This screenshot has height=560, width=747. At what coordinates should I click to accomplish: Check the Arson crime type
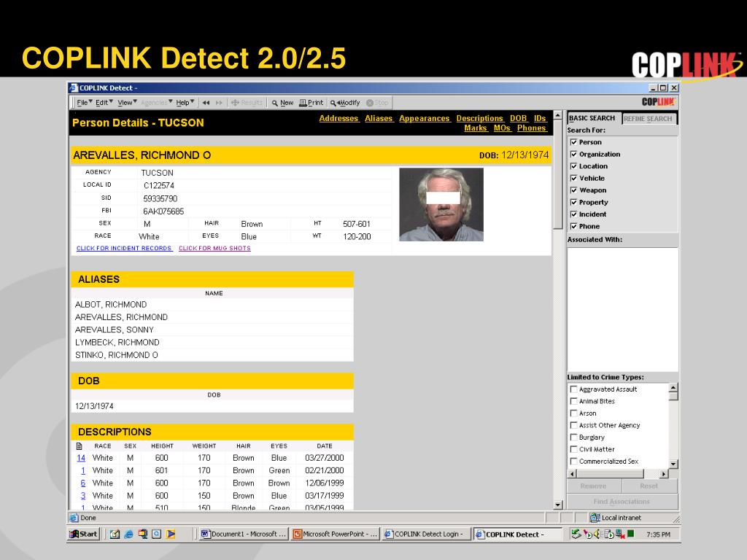coord(573,413)
